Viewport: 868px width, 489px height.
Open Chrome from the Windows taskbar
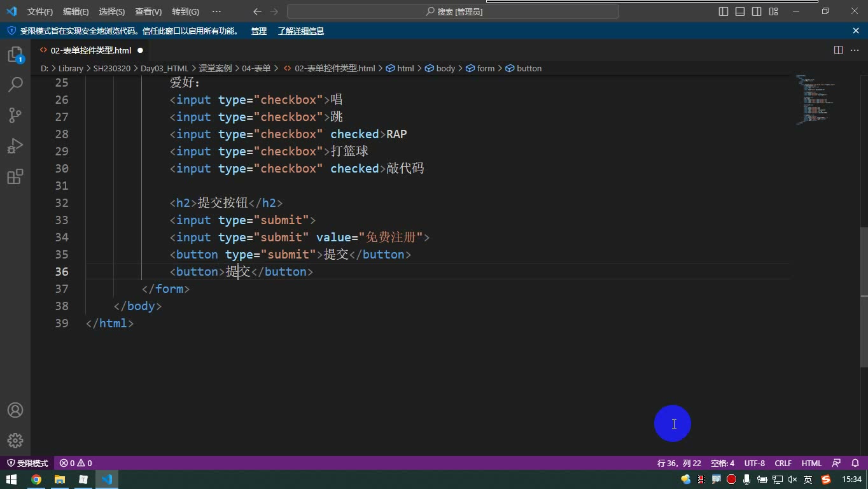(36, 479)
